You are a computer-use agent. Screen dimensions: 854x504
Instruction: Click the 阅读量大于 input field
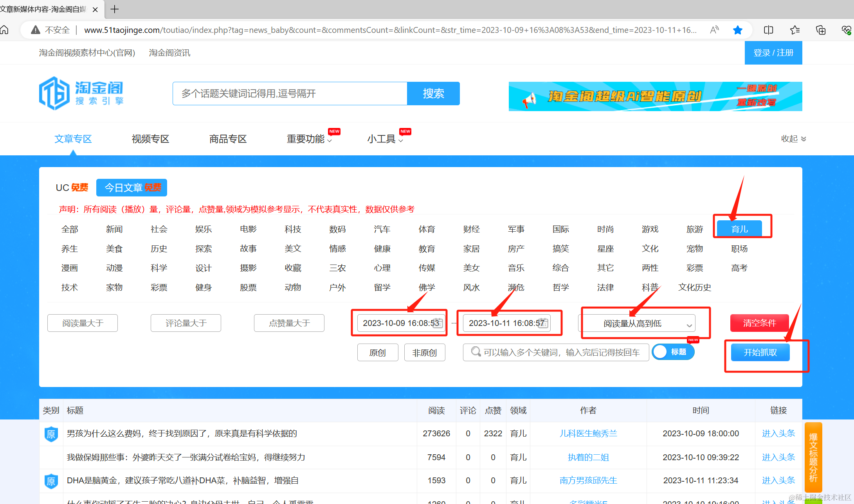(83, 323)
